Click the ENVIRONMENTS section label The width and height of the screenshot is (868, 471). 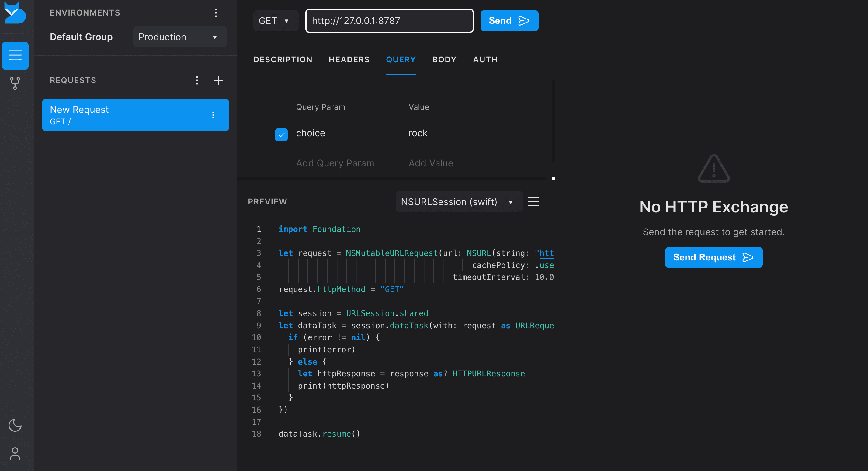click(x=85, y=13)
